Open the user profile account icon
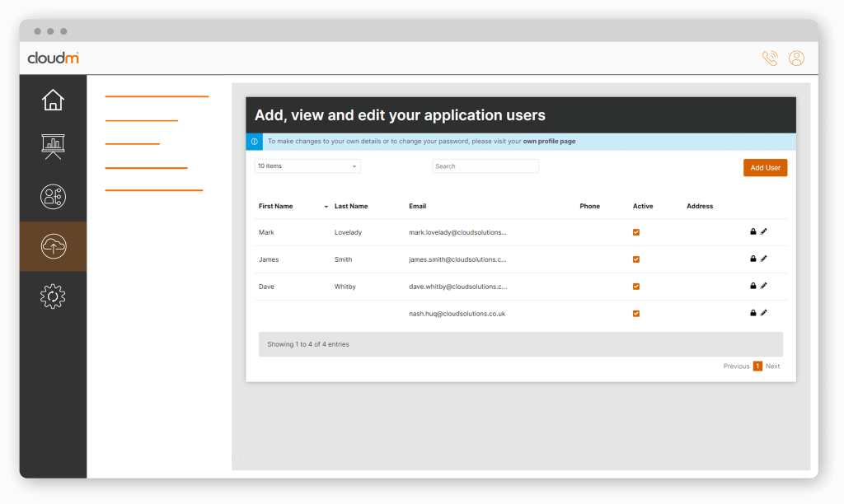Image resolution: width=844 pixels, height=504 pixels. tap(796, 58)
